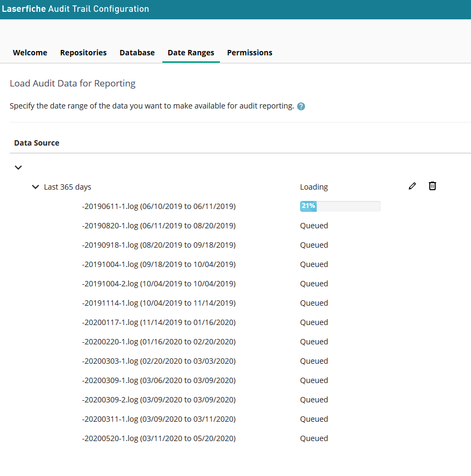Viewport: 471px width, 476px height.
Task: Select the -20200220-1.log entry
Action: (x=159, y=342)
